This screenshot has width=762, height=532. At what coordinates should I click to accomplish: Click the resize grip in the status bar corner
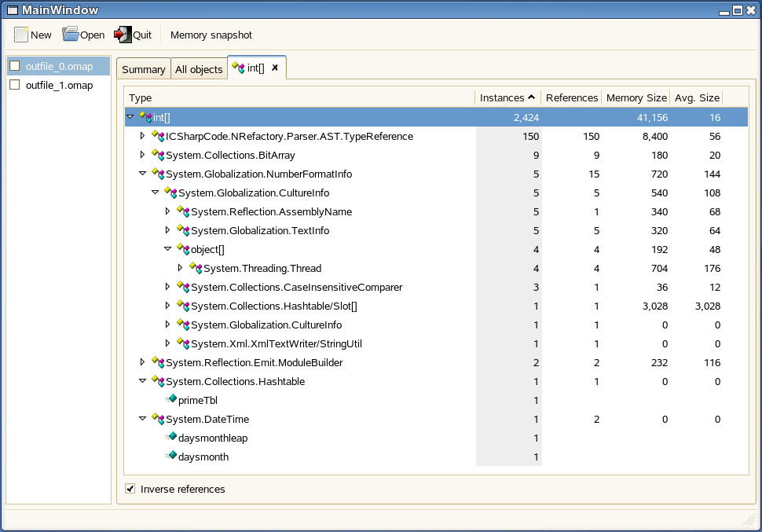click(x=749, y=519)
